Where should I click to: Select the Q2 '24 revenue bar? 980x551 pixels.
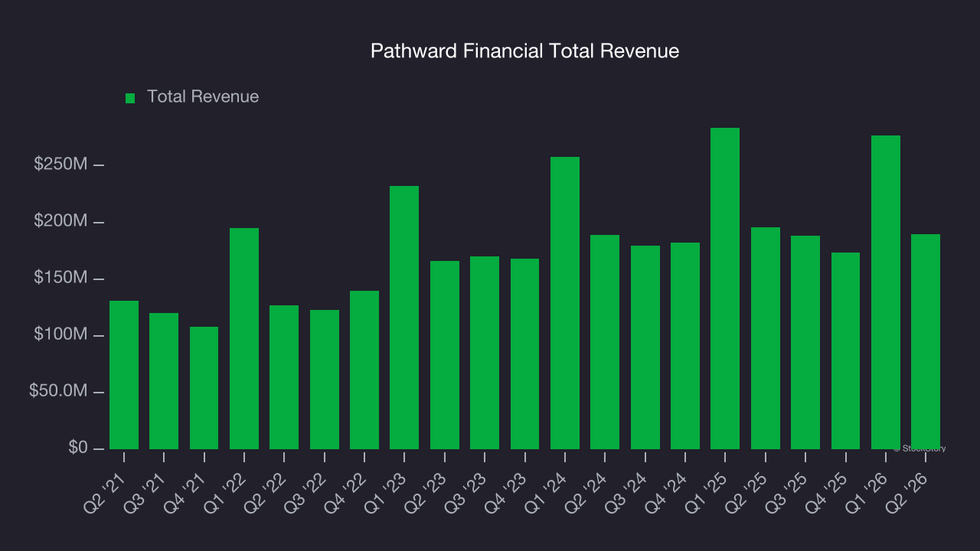click(x=605, y=342)
